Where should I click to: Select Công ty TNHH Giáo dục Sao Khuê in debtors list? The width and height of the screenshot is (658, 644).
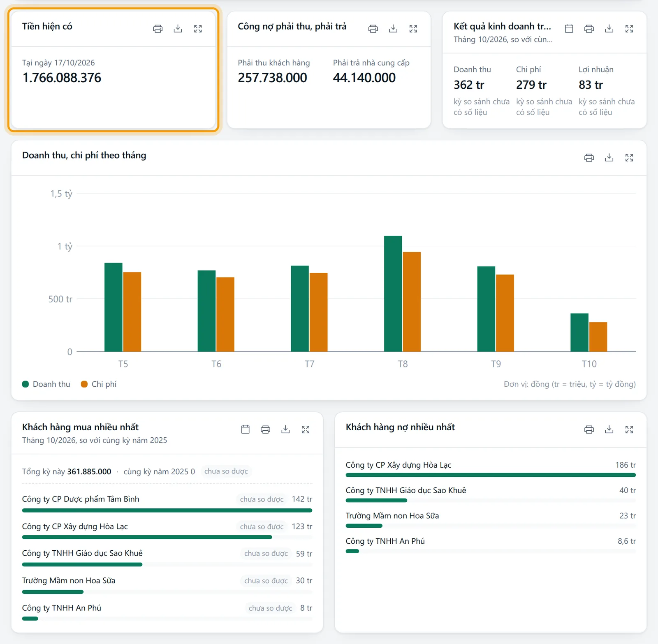pos(491,494)
